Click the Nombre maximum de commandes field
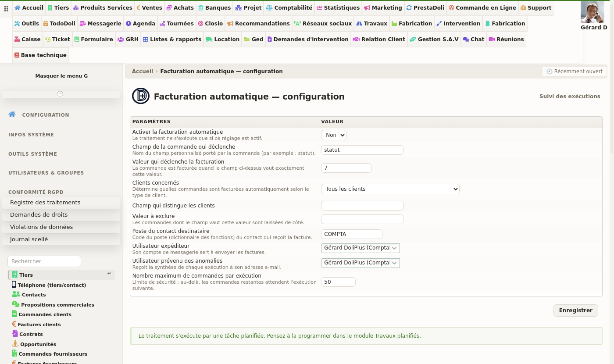Viewport: 614px width, 364px height. pyautogui.click(x=338, y=282)
